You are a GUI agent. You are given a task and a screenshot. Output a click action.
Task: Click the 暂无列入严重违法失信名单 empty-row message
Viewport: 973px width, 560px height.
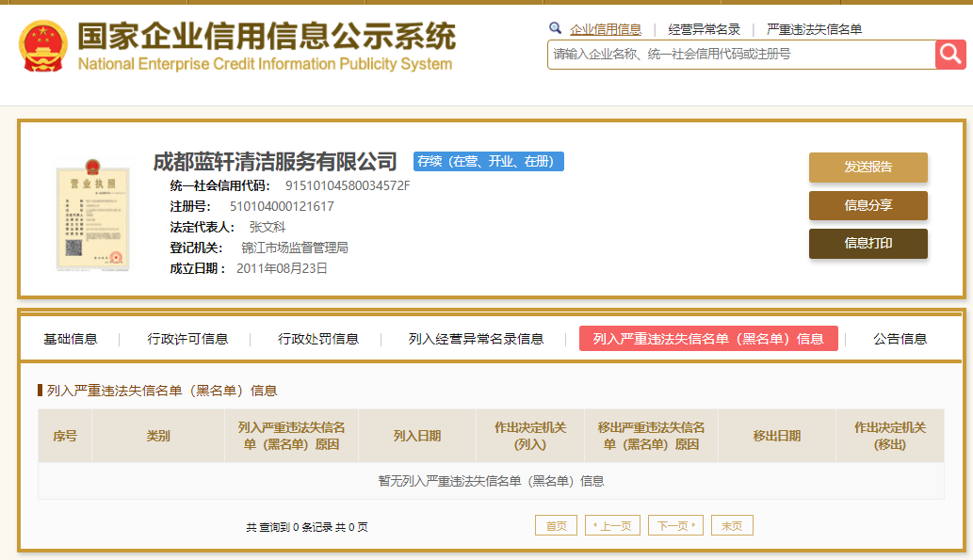click(491, 481)
